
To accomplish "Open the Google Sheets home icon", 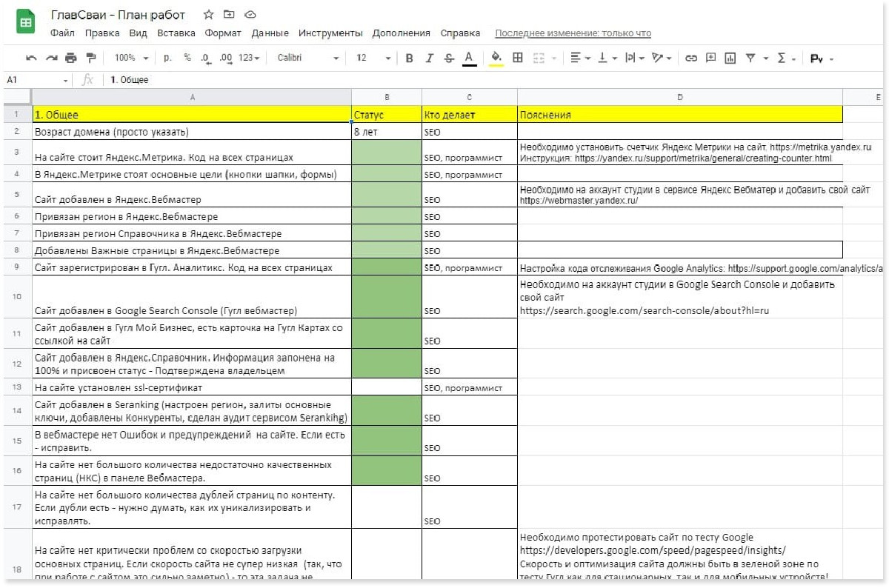I will click(25, 23).
